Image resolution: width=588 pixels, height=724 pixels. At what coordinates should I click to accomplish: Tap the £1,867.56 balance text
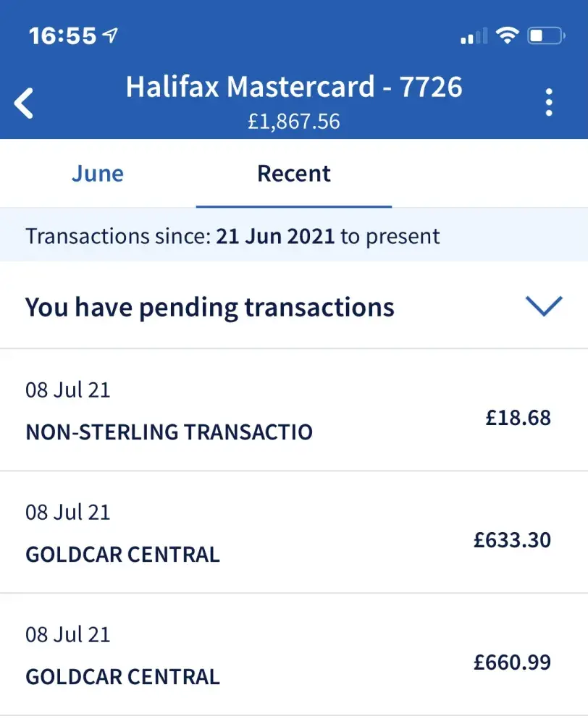294,121
